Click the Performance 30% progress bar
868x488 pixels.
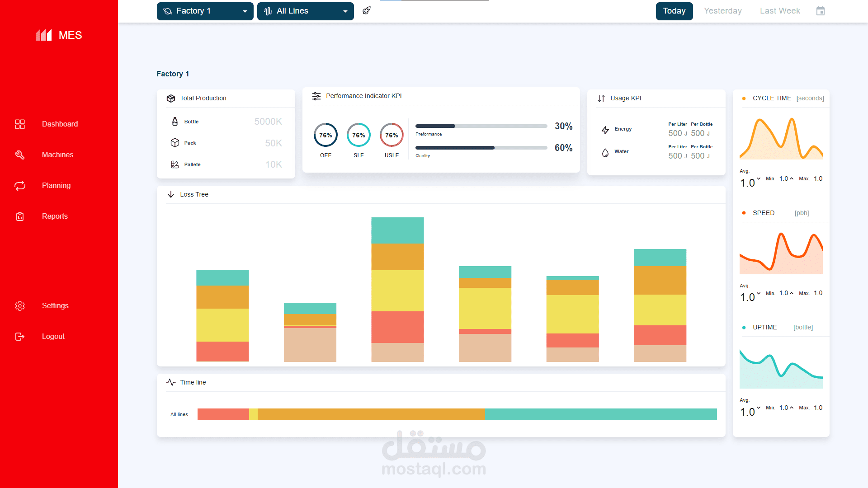coord(481,126)
